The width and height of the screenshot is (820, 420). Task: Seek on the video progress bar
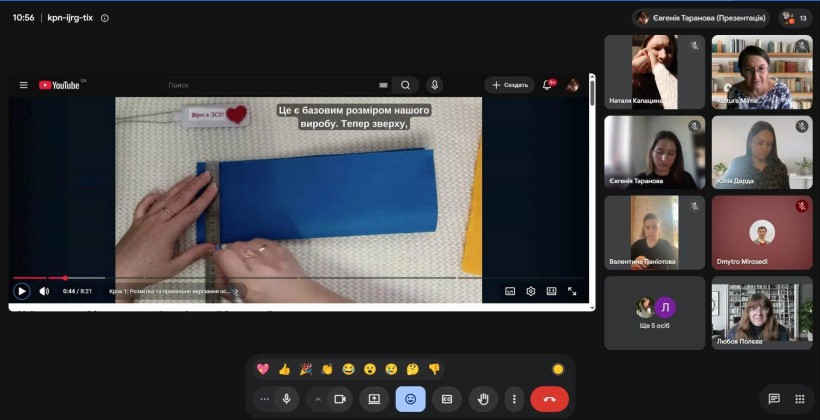point(298,278)
